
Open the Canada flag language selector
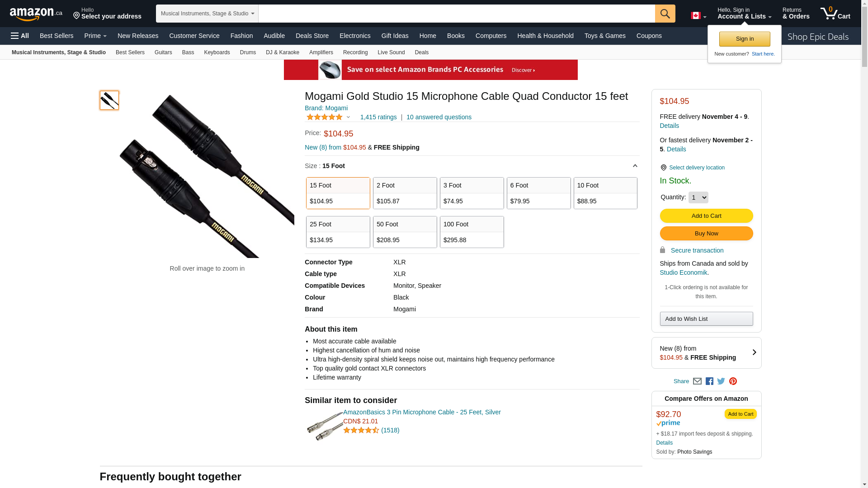point(698,16)
